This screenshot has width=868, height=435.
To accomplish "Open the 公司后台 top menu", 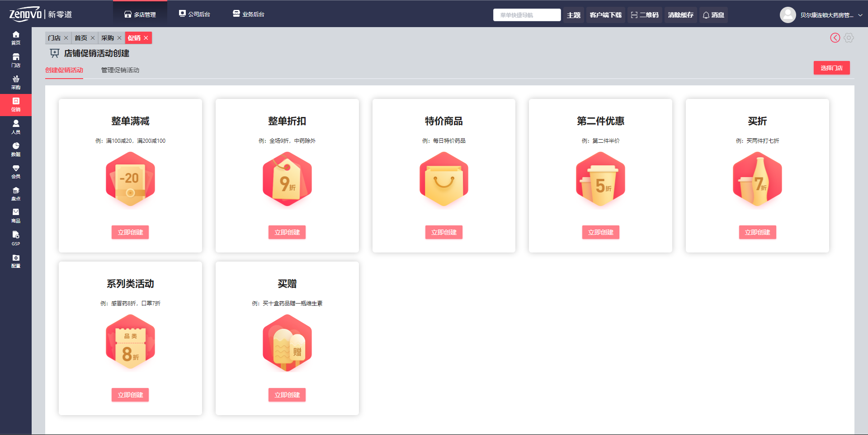I will 194,14.
